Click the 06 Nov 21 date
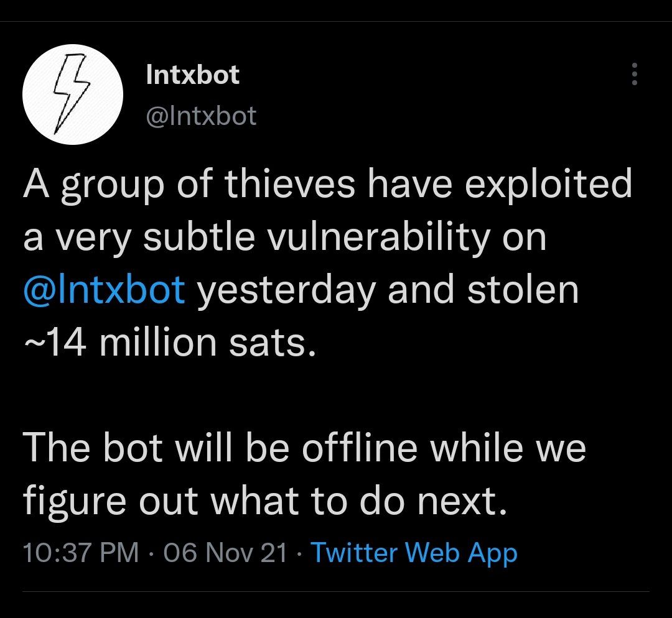This screenshot has height=618, width=672. pos(225,553)
